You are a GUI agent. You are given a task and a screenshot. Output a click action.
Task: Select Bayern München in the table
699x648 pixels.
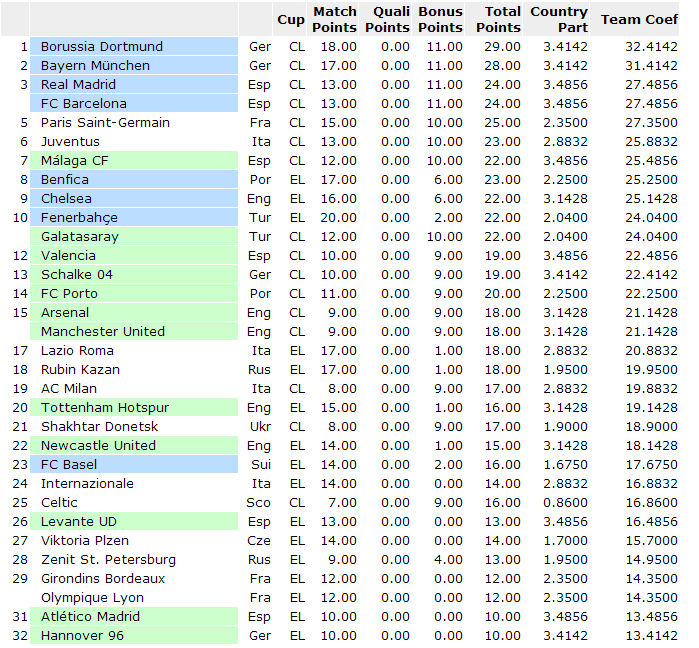coord(95,66)
